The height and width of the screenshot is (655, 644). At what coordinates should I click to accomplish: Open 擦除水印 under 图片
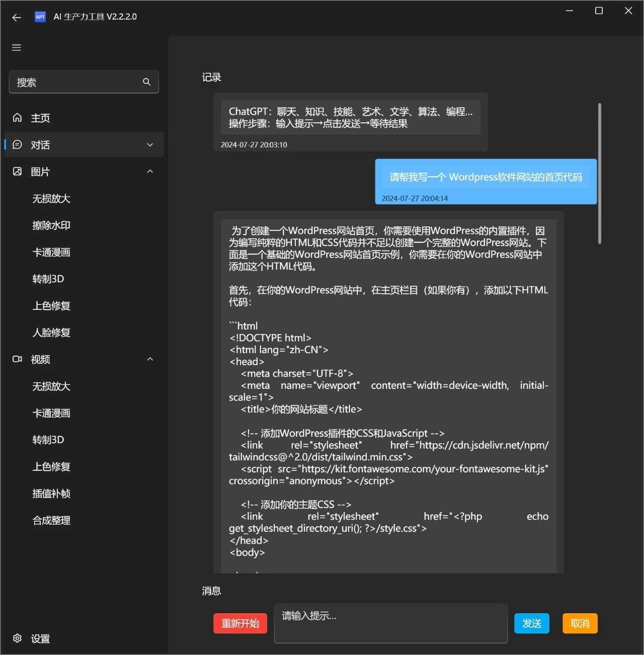[x=51, y=225]
